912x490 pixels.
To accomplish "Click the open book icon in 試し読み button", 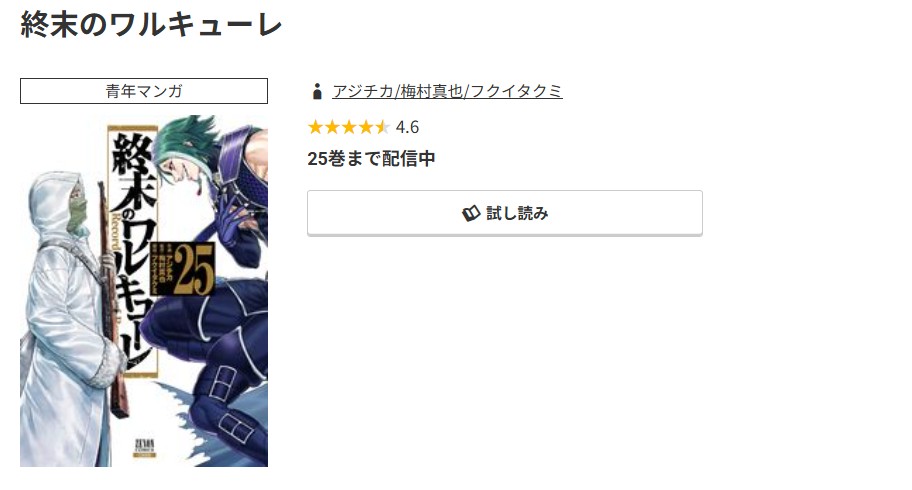I will click(471, 214).
